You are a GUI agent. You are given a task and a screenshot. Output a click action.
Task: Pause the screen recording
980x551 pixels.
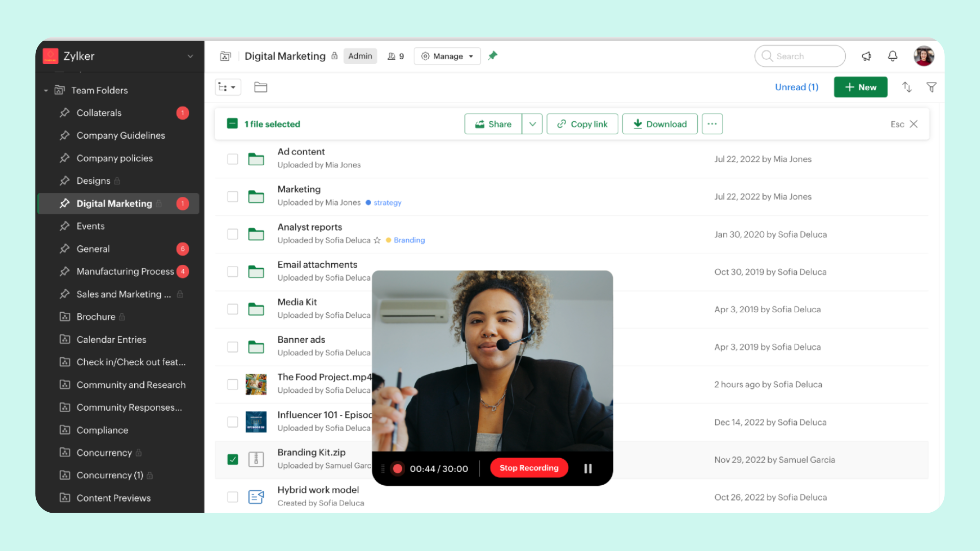tap(587, 468)
